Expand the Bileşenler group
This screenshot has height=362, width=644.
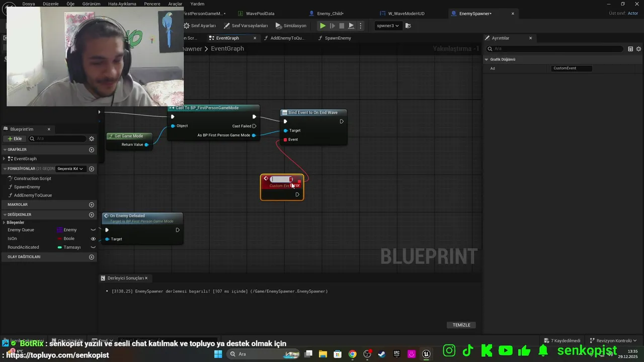[4, 223]
